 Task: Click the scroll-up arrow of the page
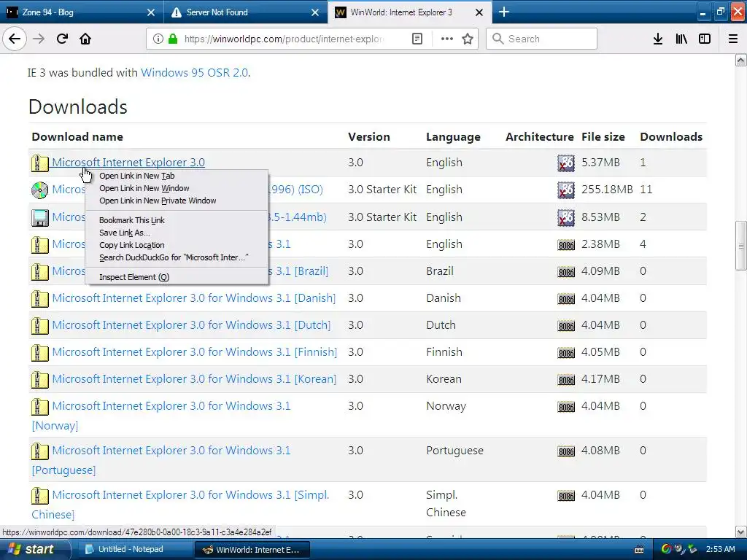[x=741, y=60]
